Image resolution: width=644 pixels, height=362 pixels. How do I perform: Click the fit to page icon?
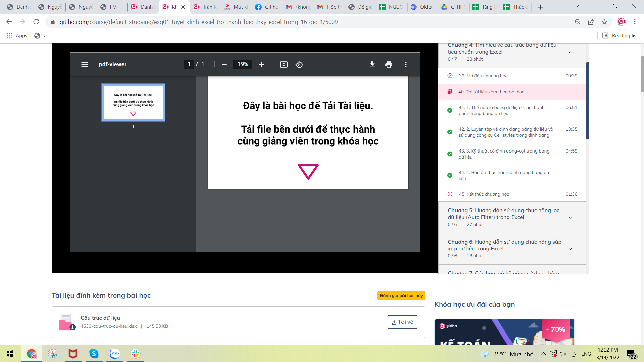click(x=284, y=64)
